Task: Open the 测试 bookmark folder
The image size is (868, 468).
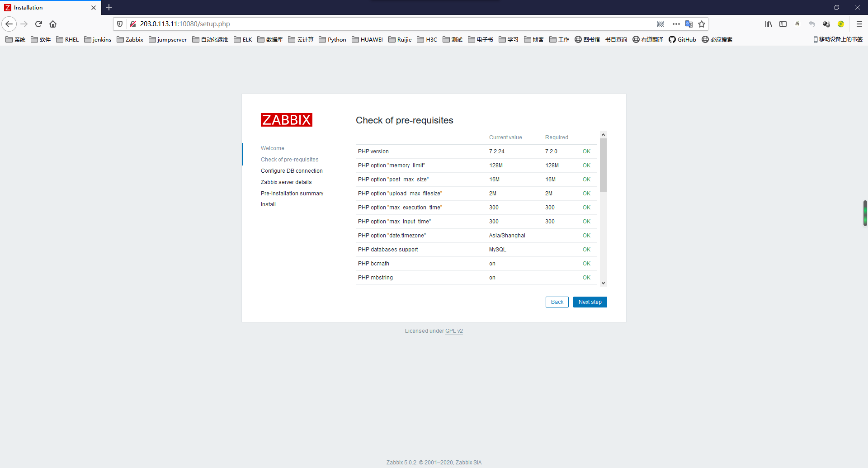Action: click(453, 40)
